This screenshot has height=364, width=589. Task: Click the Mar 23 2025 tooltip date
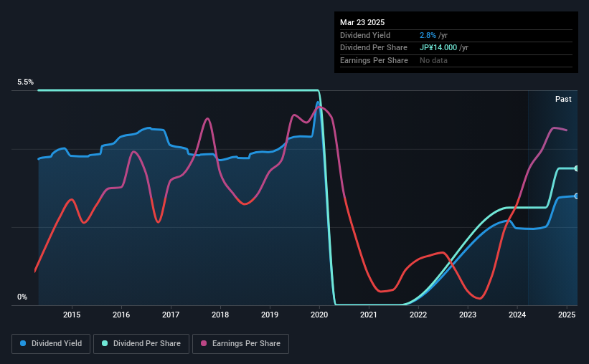(x=362, y=22)
